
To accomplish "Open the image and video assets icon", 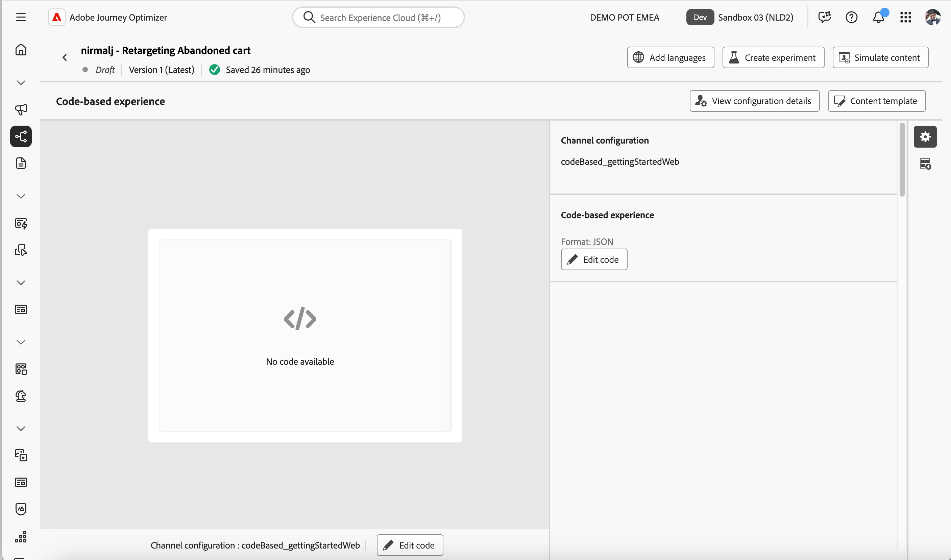I will (21, 456).
